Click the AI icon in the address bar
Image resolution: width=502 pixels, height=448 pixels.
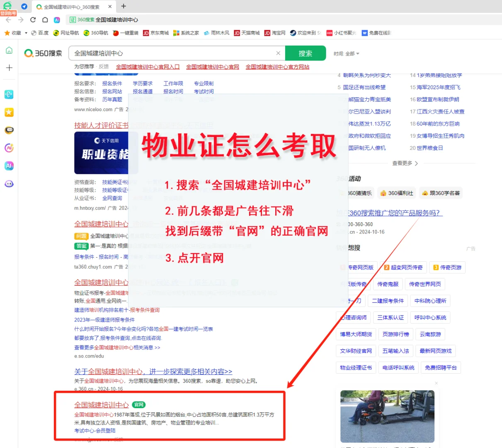[x=57, y=19]
